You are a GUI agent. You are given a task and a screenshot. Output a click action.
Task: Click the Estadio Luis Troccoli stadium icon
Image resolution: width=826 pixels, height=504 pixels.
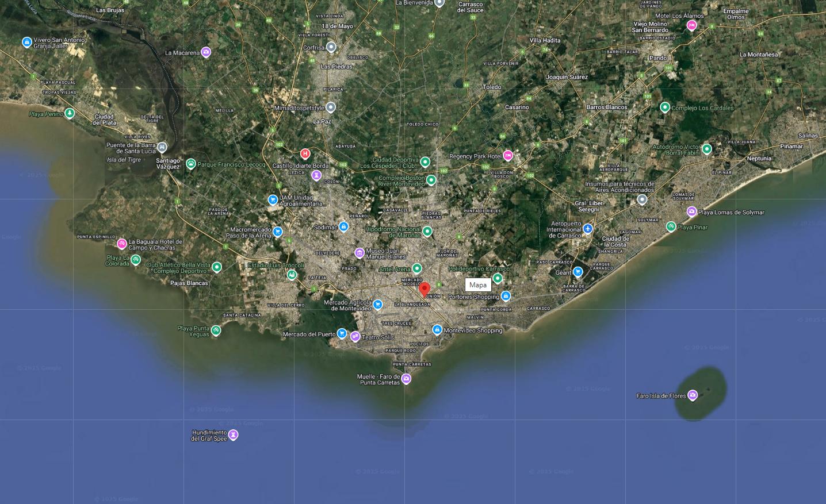point(292,275)
